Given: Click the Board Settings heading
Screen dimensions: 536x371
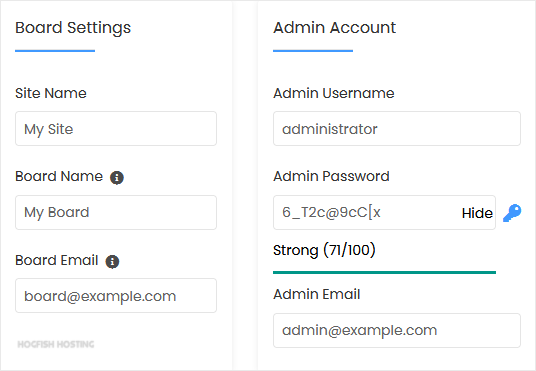Looking at the screenshot, I should pyautogui.click(x=73, y=28).
